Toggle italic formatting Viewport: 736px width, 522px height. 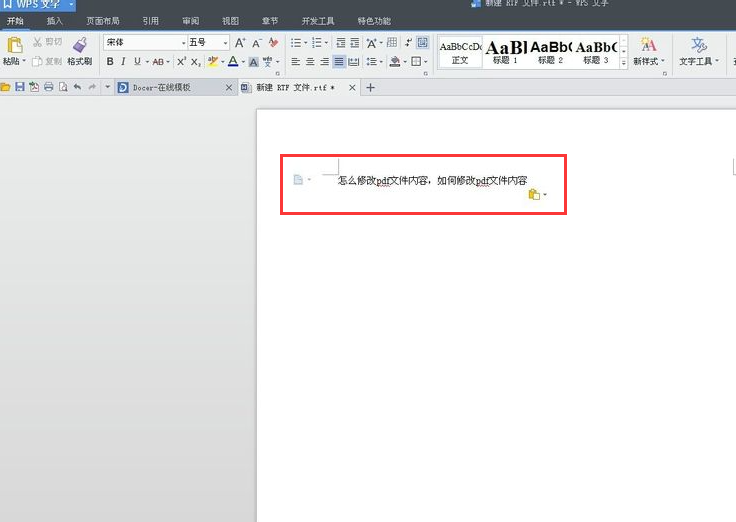[x=123, y=62]
